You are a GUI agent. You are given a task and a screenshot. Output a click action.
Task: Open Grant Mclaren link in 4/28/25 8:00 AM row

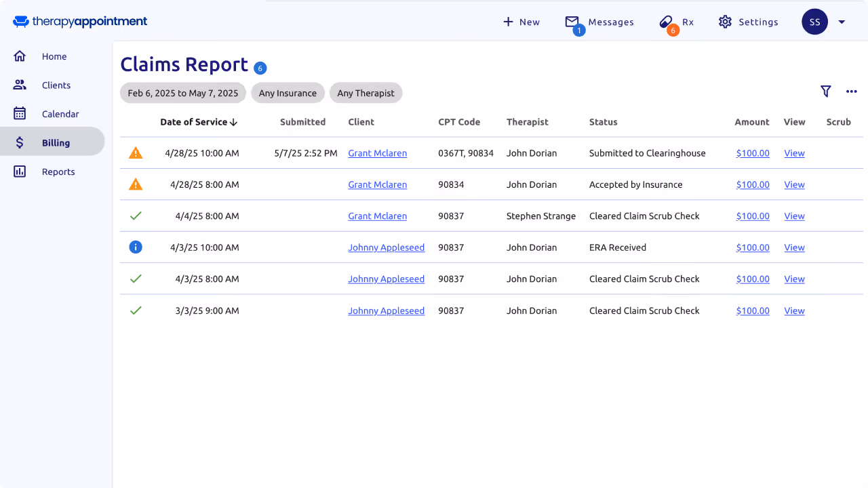377,184
